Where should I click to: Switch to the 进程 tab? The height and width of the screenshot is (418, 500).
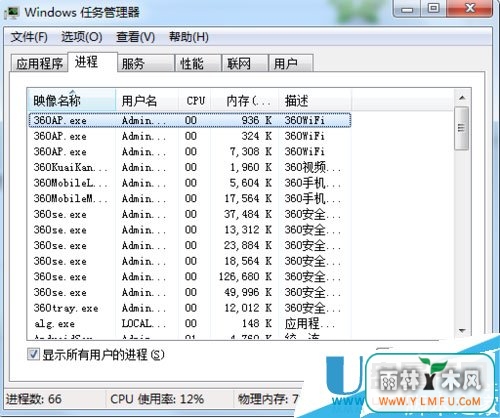[92, 62]
